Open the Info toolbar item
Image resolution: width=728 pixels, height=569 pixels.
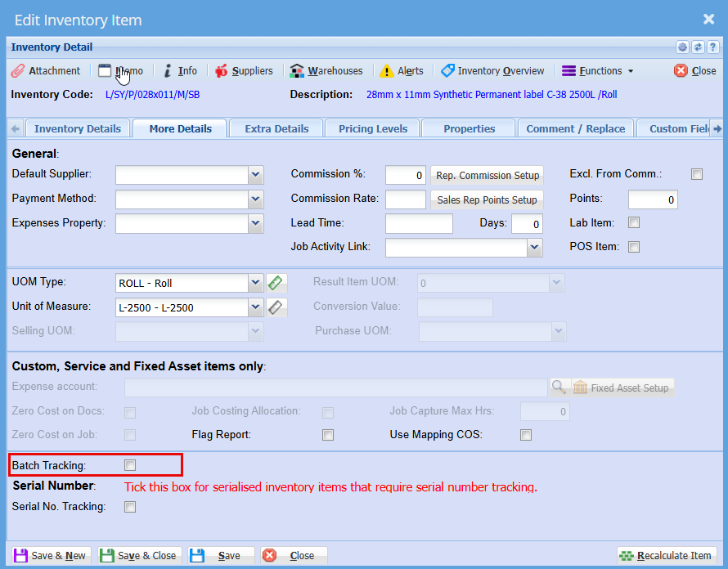tap(180, 71)
